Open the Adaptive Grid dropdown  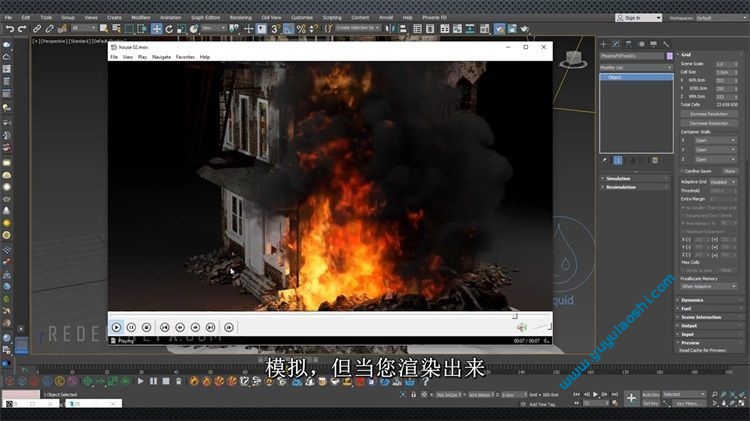[x=723, y=182]
